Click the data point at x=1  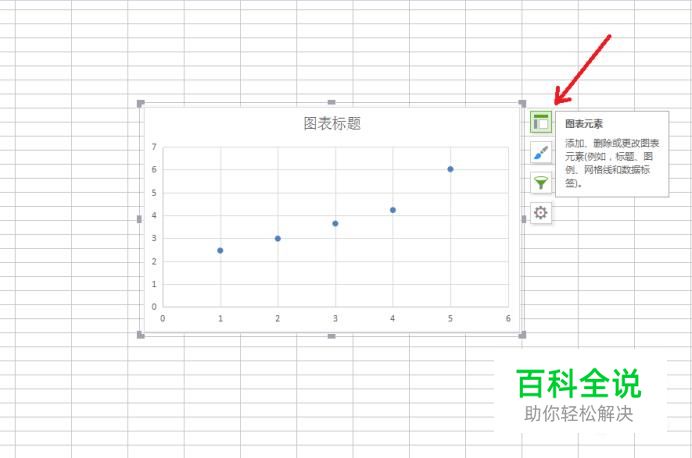[220, 251]
